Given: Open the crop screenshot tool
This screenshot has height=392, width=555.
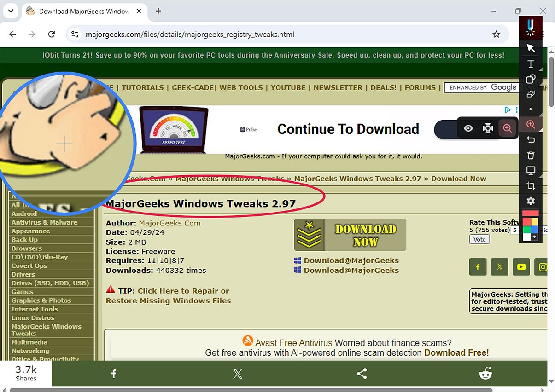Looking at the screenshot, I should 531,186.
